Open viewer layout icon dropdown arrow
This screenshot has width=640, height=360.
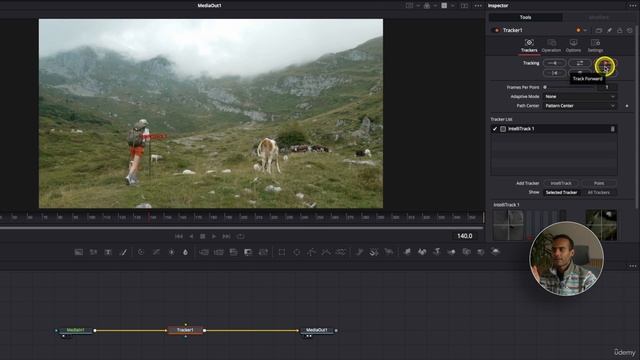tap(418, 6)
